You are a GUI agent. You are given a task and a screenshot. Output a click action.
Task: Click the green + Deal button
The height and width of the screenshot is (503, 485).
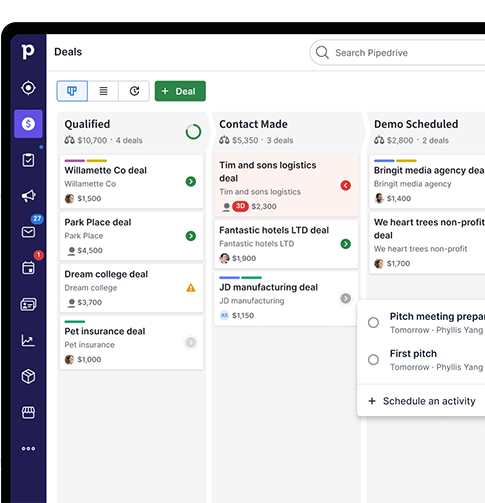[x=180, y=91]
